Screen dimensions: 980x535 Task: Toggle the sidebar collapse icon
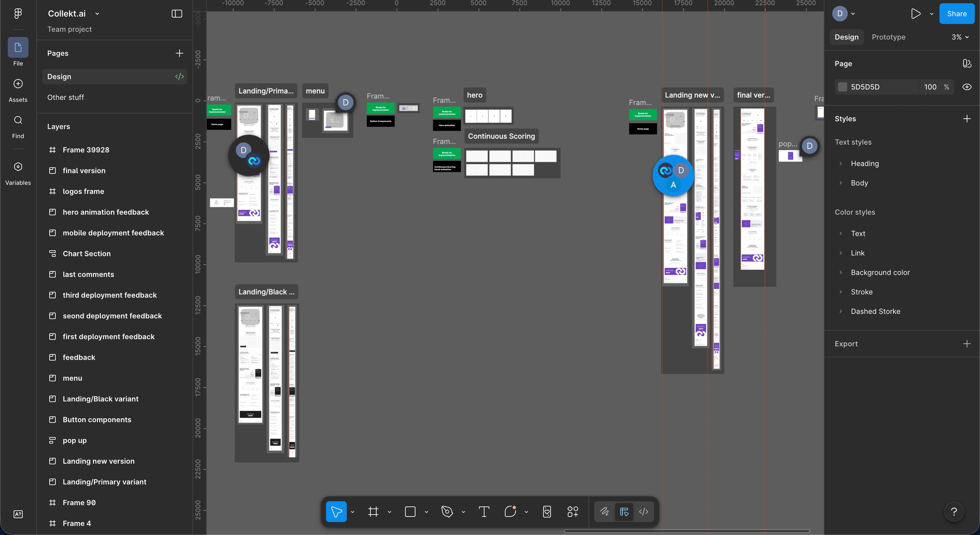tap(177, 14)
